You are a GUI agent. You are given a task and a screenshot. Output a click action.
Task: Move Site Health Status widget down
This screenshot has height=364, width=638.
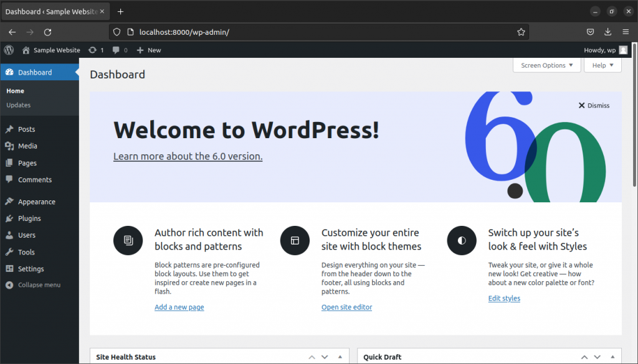pos(325,357)
